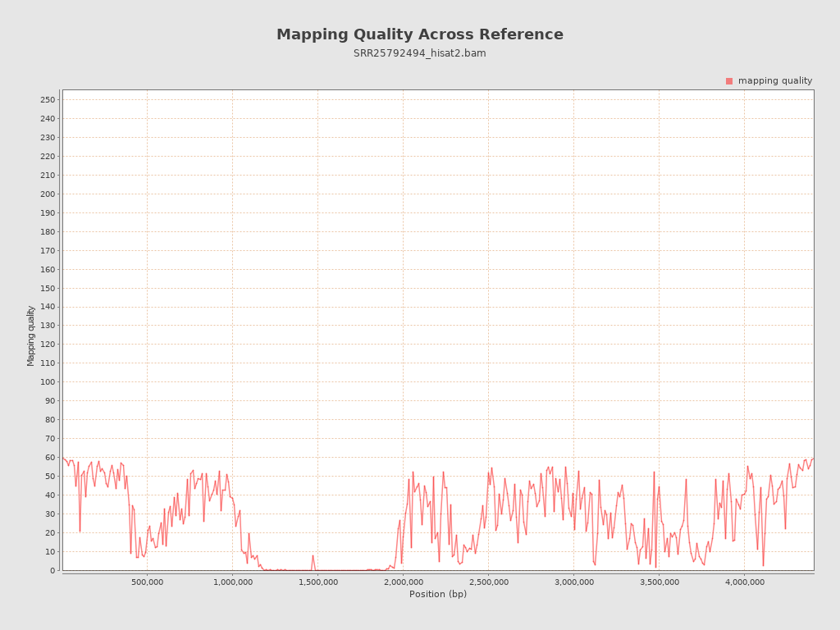Select the SRR25792494_hisat2.bam subtitle text
840x630 pixels.
click(x=420, y=53)
